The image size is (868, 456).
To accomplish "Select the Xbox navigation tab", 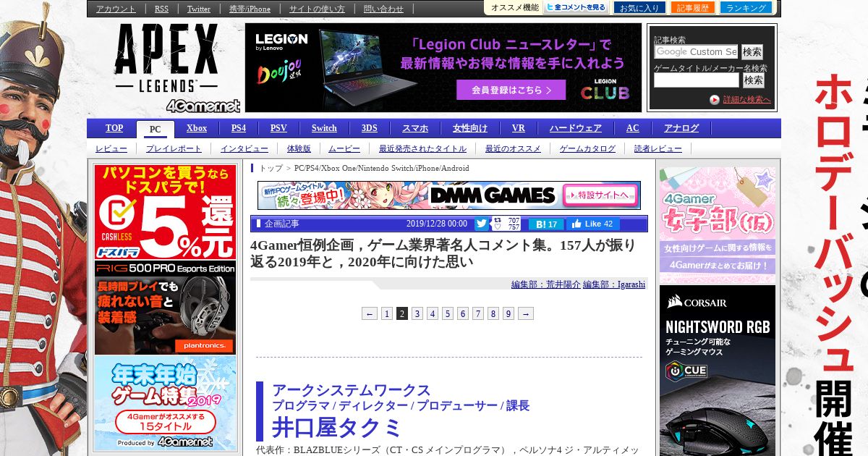I will tap(197, 128).
